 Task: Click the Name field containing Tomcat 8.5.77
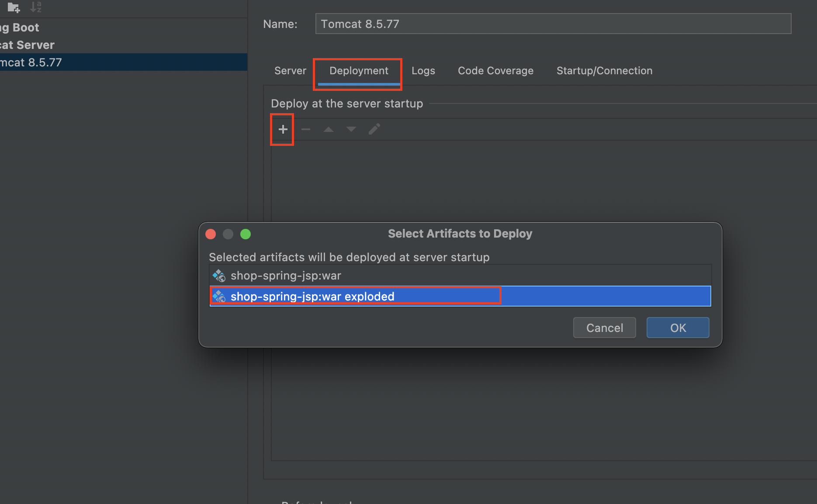(x=553, y=24)
